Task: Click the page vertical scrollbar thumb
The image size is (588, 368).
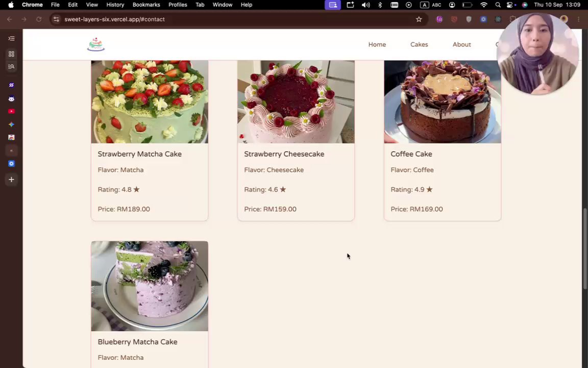Action: [584, 248]
